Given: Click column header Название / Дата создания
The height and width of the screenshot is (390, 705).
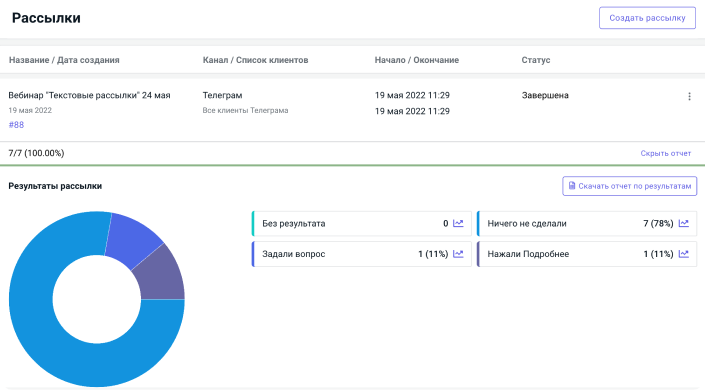Looking at the screenshot, I should pyautogui.click(x=64, y=60).
